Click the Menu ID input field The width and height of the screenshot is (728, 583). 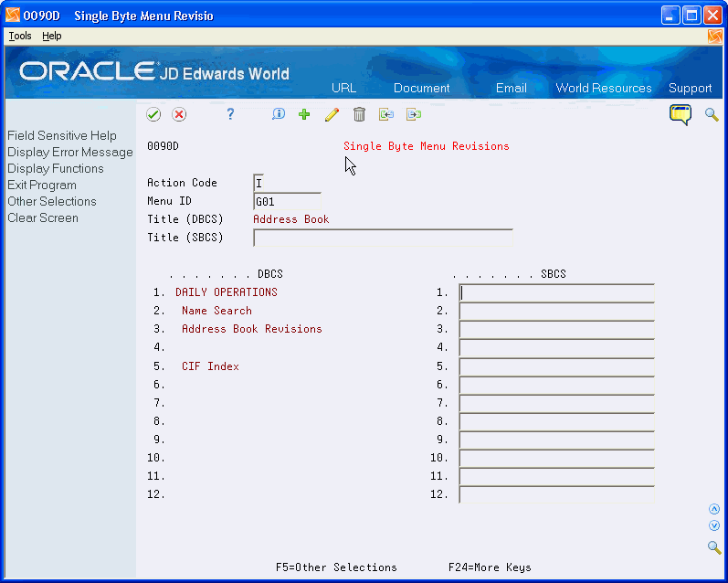click(287, 201)
